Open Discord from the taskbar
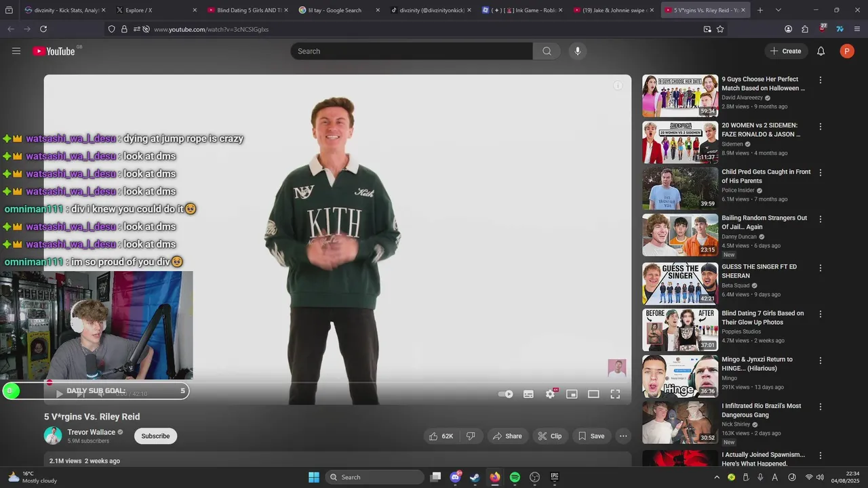This screenshot has width=868, height=488. point(455,477)
